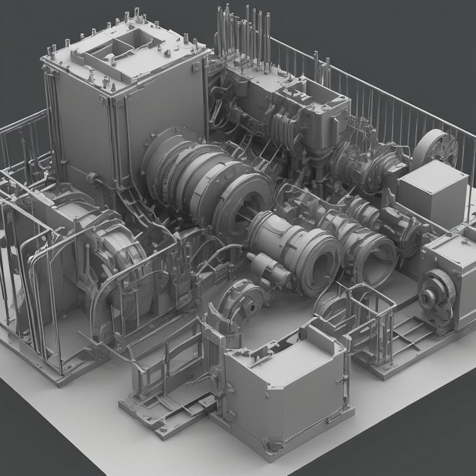476x476 pixels.
Task: Select the second cylinder opening beside it
Action: click(378, 257)
